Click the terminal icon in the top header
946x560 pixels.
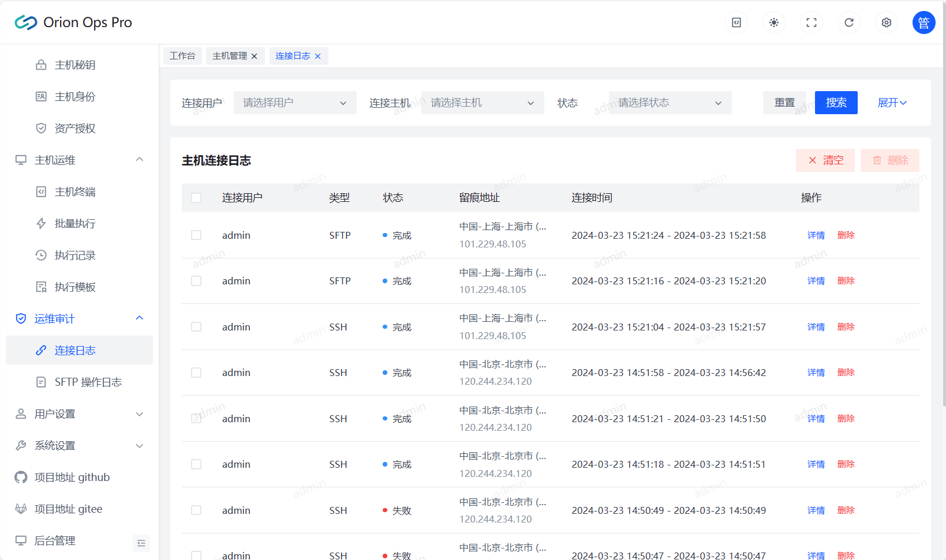point(736,22)
